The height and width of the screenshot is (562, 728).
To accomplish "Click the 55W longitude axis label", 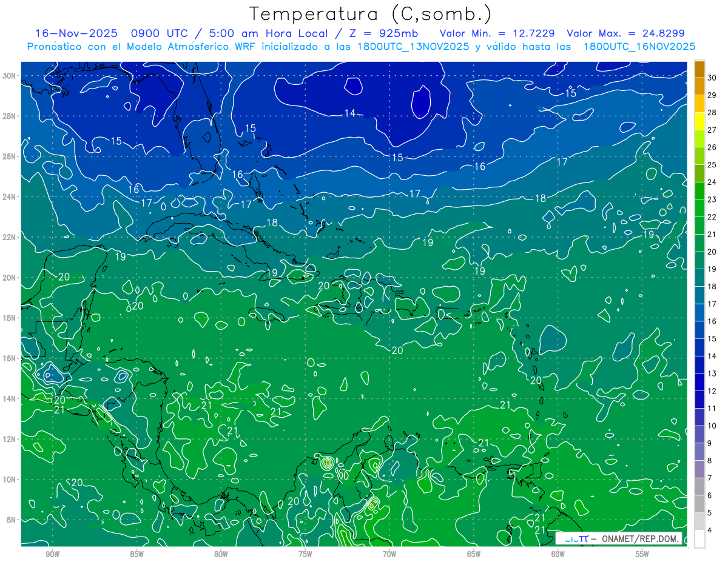I will click(642, 554).
